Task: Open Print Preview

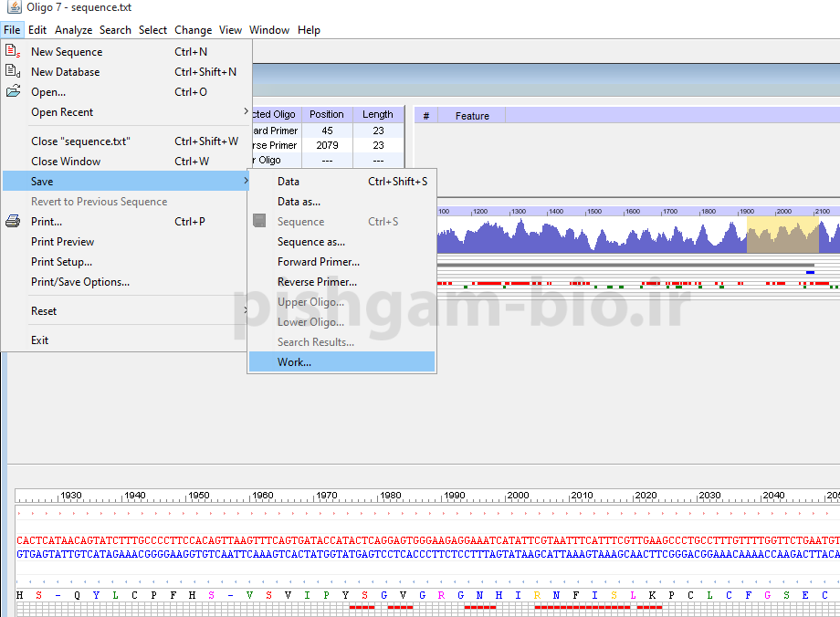Action: click(x=62, y=242)
